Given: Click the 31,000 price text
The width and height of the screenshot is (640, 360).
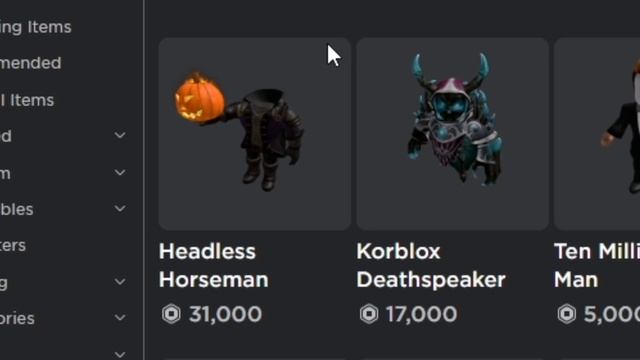Looking at the screenshot, I should point(225,314).
